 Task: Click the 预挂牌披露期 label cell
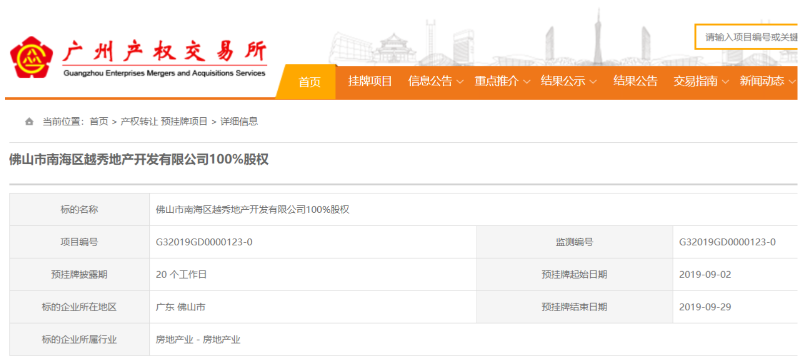click(x=79, y=275)
